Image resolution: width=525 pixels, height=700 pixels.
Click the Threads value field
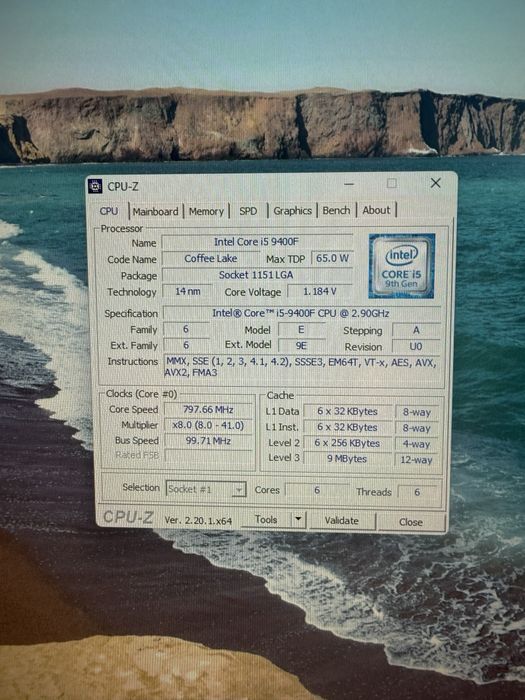[x=417, y=492]
